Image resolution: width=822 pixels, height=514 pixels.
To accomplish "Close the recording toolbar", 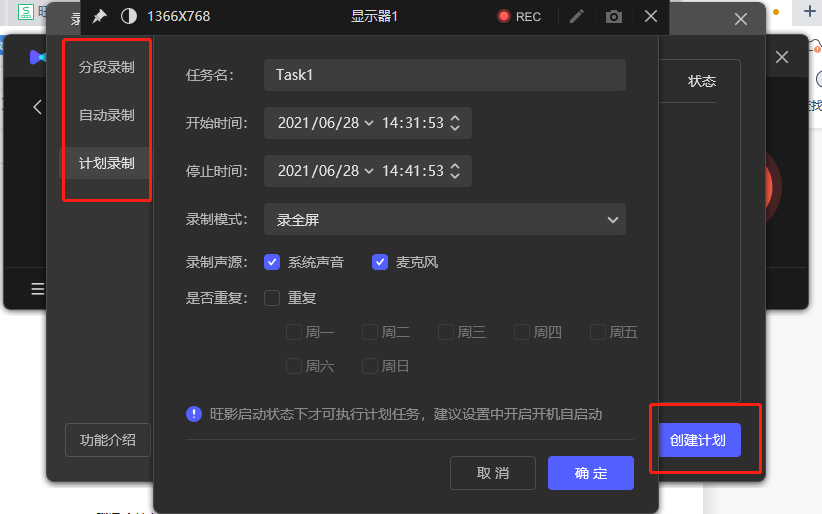I will 651,16.
